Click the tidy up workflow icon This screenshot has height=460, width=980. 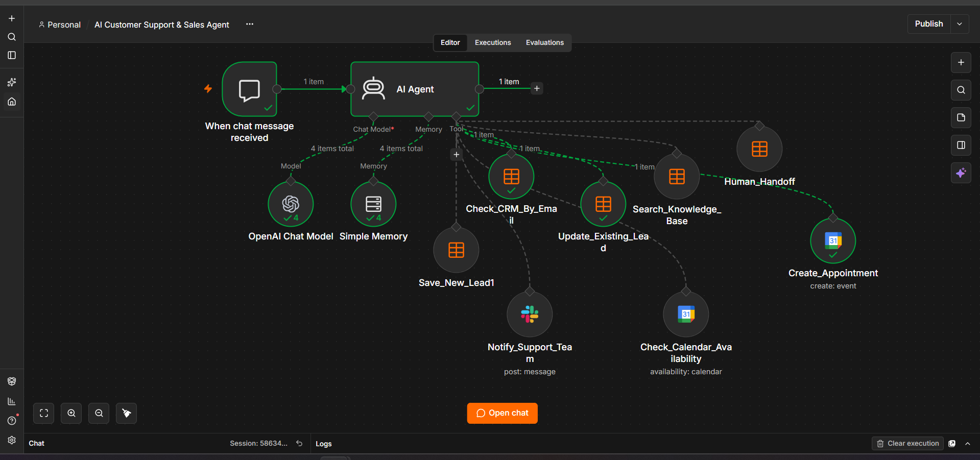127,413
